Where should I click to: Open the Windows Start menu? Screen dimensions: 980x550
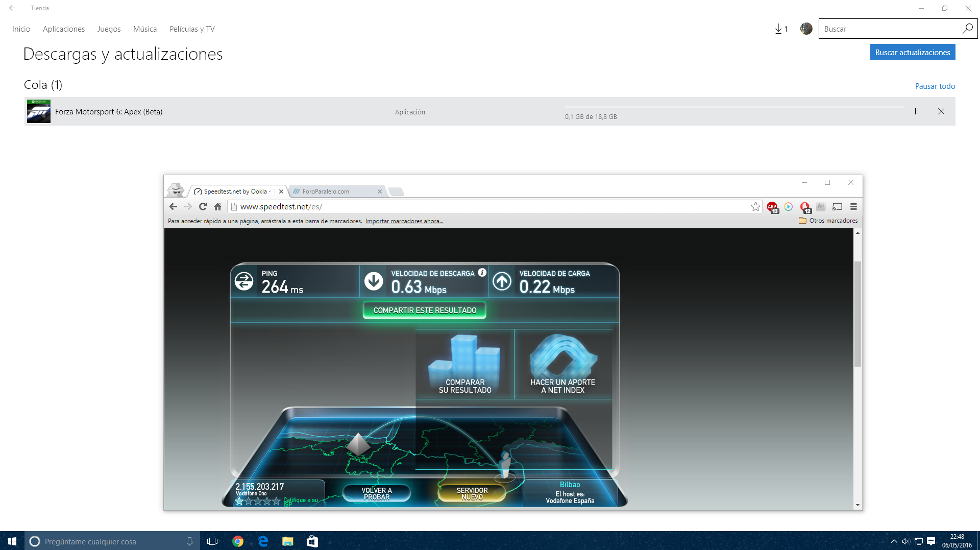pyautogui.click(x=12, y=541)
